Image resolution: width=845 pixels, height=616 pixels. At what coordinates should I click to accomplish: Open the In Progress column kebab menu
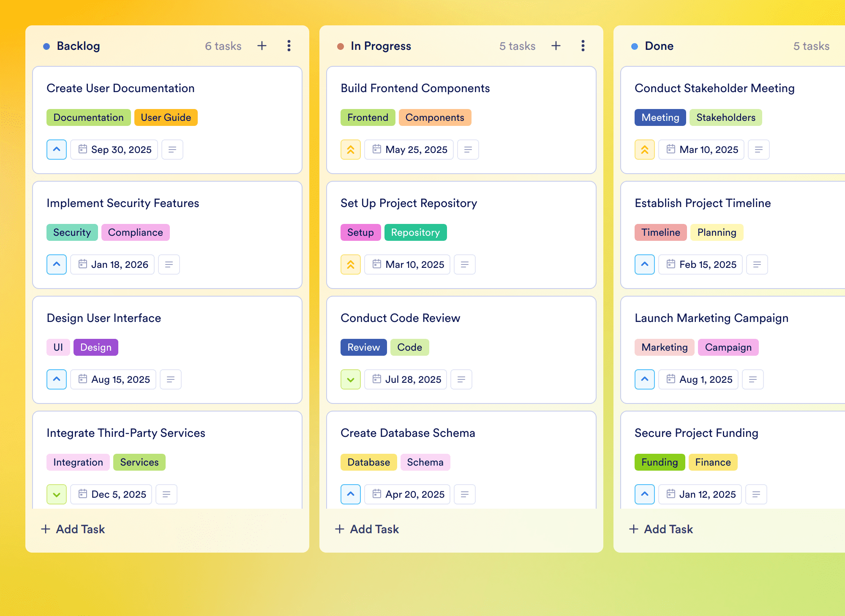583,46
